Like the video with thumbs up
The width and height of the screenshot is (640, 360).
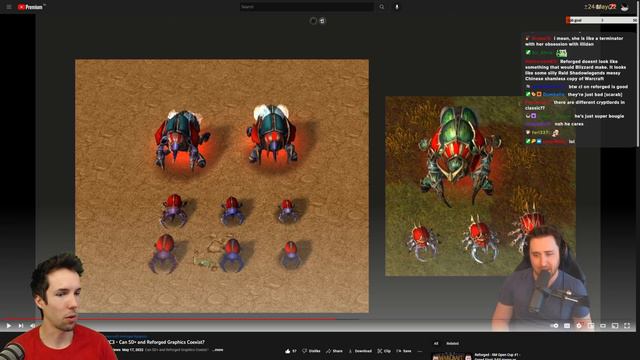[x=291, y=351]
